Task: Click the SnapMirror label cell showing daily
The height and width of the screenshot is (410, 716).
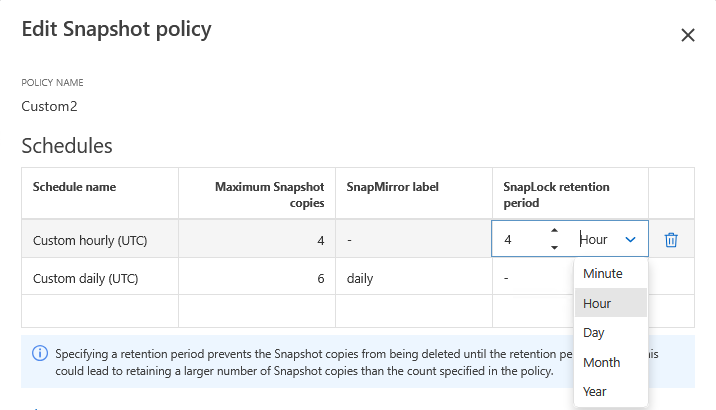Action: point(360,278)
